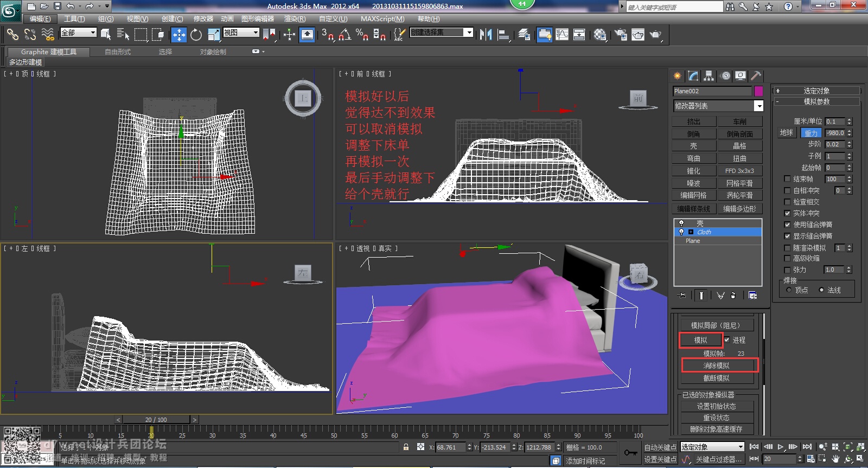The height and width of the screenshot is (468, 868).
Task: Uncheck the 实体冲突 checkbox
Action: 787,213
